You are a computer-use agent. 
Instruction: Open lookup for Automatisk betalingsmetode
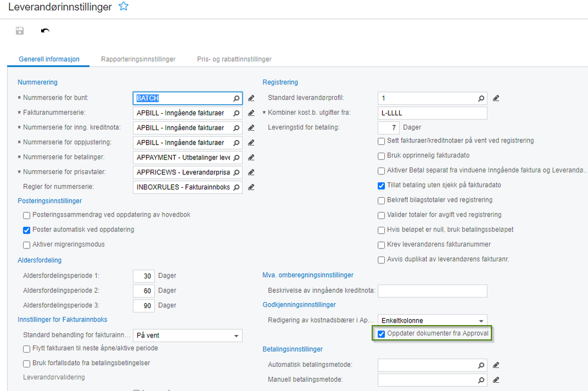481,365
